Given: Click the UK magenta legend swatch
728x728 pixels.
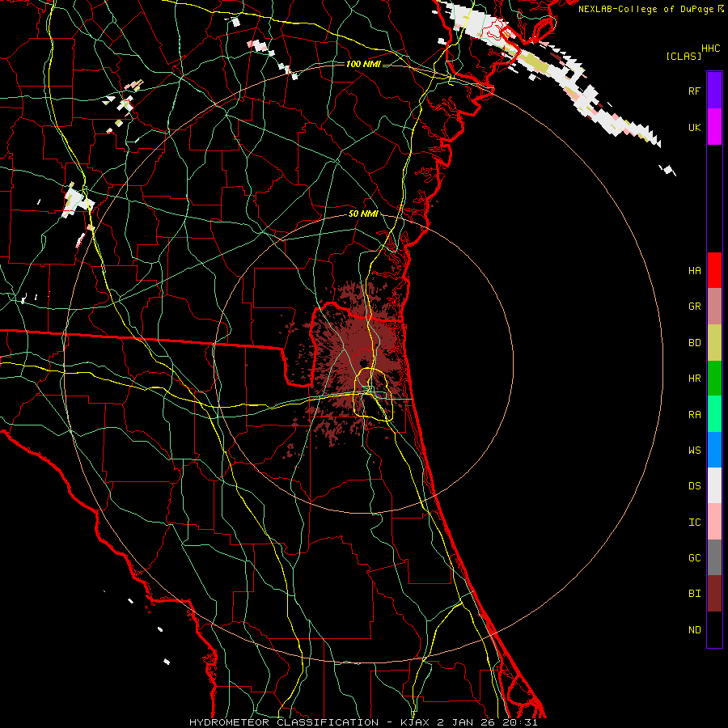Looking at the screenshot, I should click(714, 127).
